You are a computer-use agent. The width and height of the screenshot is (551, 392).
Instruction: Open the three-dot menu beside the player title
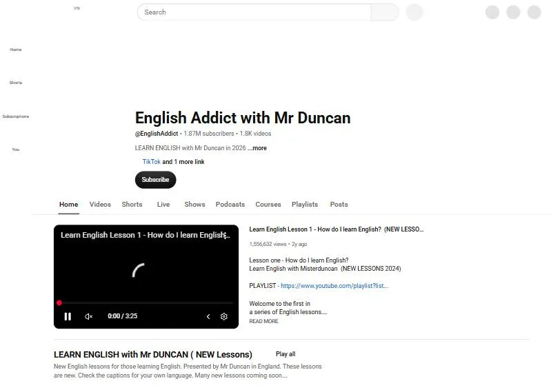click(226, 235)
